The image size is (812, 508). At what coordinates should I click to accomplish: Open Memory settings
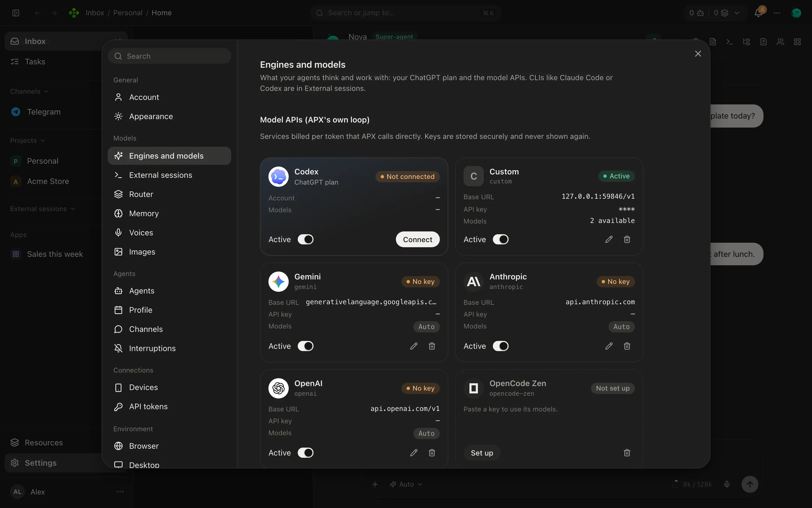(169, 213)
